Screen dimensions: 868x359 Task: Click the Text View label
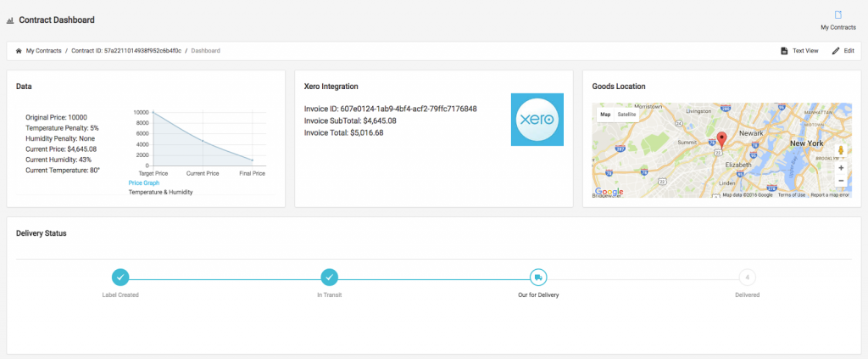point(805,51)
